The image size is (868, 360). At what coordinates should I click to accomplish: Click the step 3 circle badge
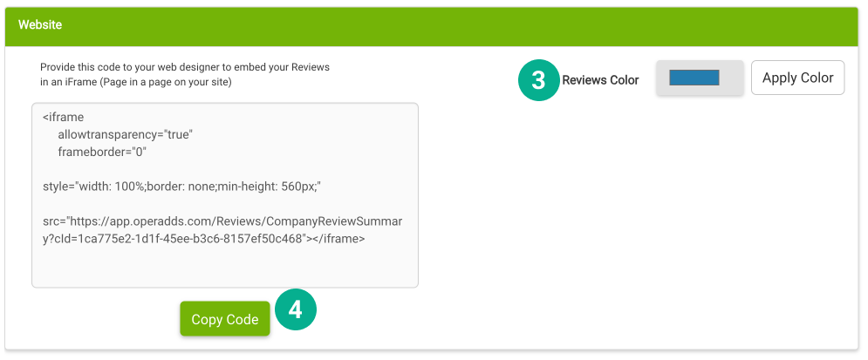(x=538, y=80)
